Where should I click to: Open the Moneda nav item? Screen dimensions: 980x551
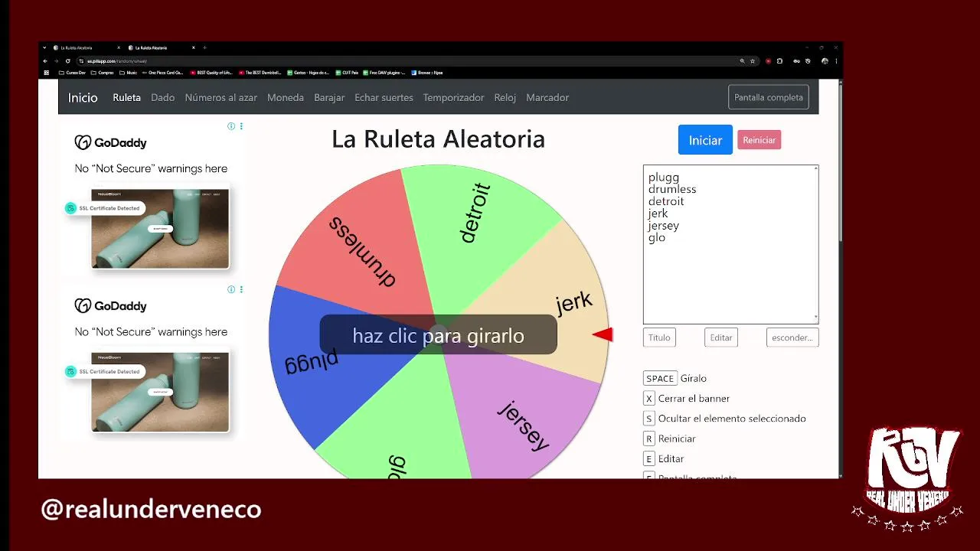click(286, 97)
